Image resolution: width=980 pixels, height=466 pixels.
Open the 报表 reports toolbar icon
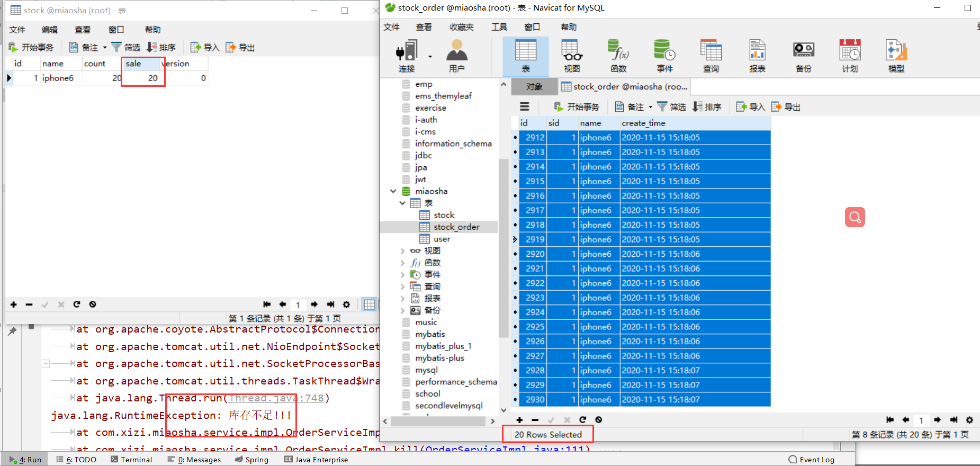point(757,57)
